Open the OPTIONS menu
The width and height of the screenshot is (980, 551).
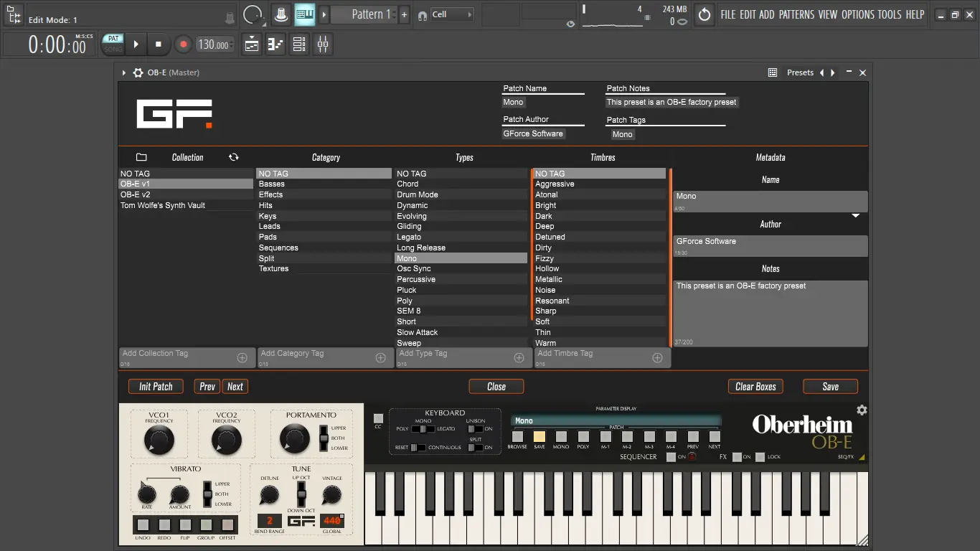(857, 14)
